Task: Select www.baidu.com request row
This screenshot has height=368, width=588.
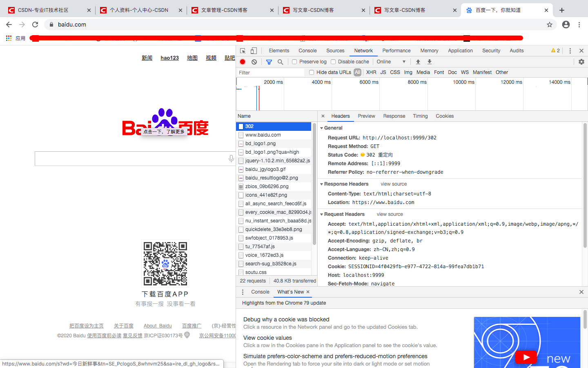Action: tap(274, 135)
